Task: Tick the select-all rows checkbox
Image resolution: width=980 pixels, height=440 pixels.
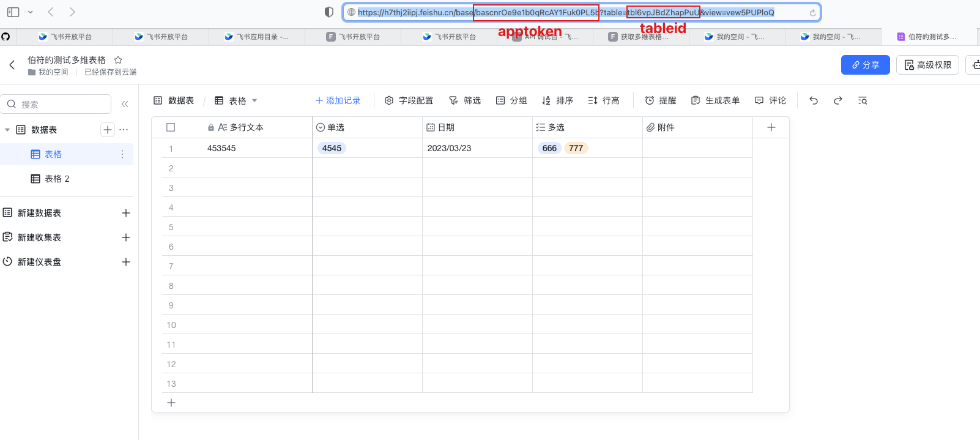Action: pyautogui.click(x=171, y=127)
